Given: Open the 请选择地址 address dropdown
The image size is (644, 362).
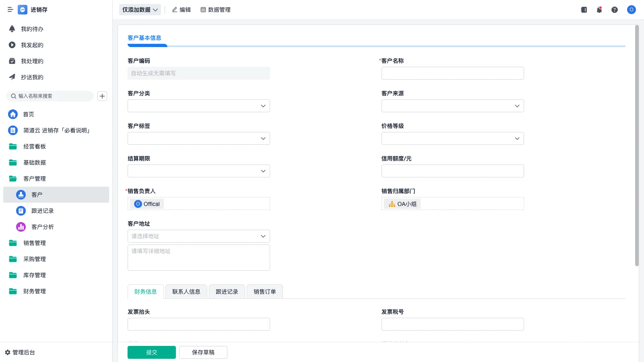Looking at the screenshot, I should [199, 236].
